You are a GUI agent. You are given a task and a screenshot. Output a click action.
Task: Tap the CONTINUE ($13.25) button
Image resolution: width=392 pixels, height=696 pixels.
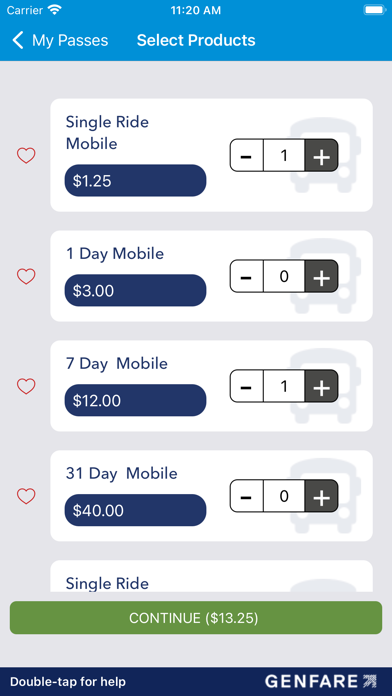(196, 618)
